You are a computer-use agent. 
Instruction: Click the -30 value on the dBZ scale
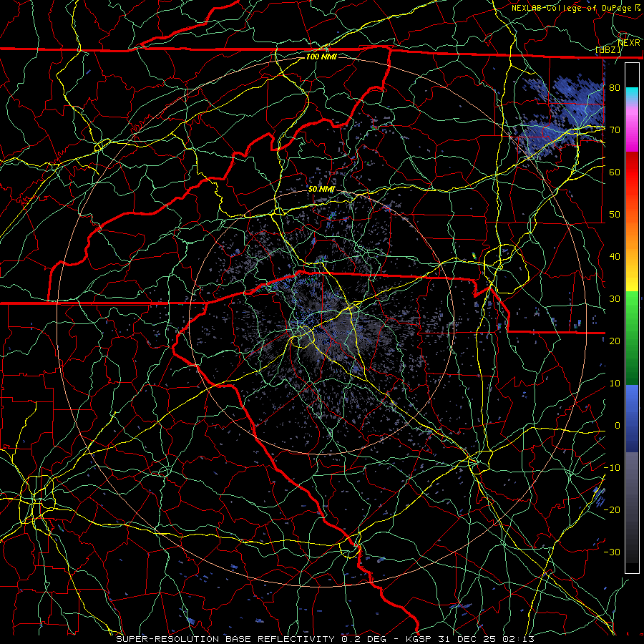click(612, 552)
